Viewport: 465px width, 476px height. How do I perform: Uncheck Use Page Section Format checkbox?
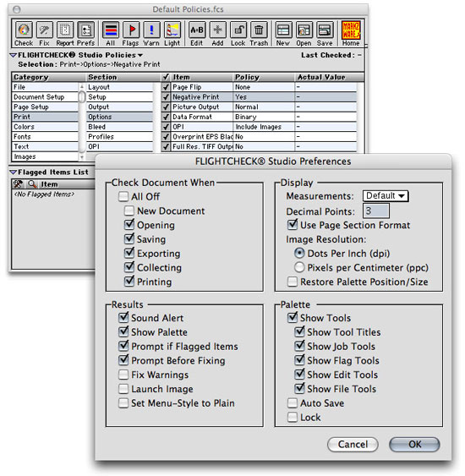(293, 225)
